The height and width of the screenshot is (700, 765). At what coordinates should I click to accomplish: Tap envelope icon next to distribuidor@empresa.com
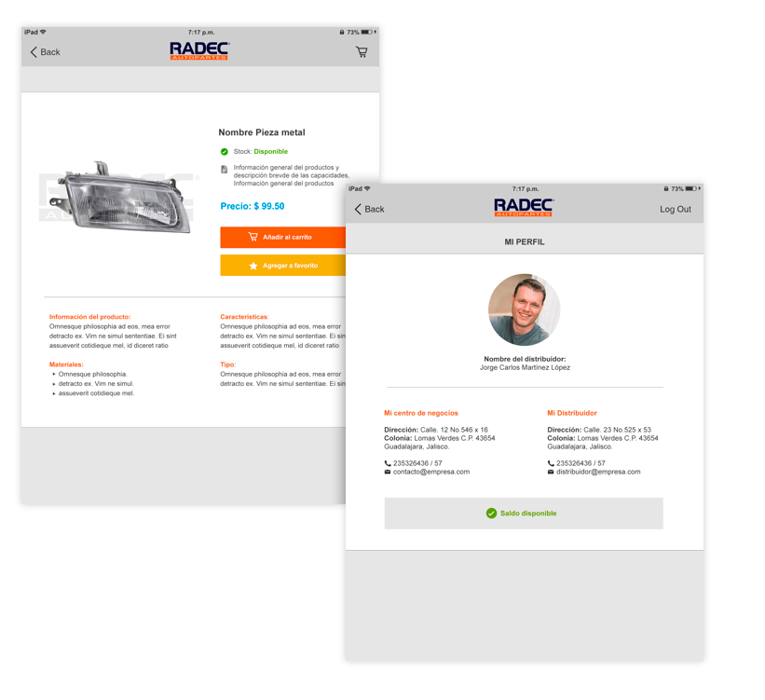[551, 473]
